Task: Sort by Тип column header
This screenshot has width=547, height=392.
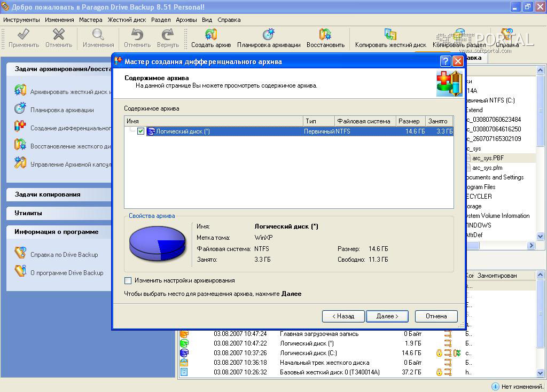Action: tap(318, 121)
